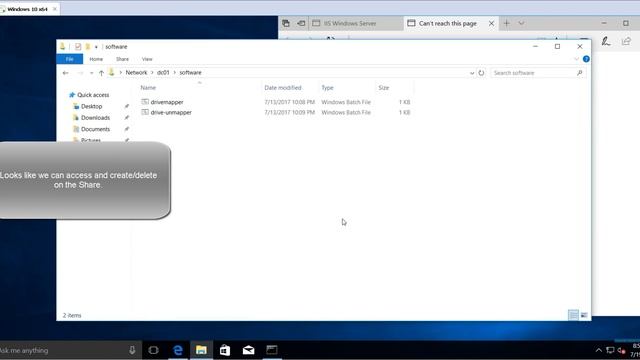Image resolution: width=640 pixels, height=360 pixels.
Task: Collapse the ribbon with the chevron
Action: 576,59
